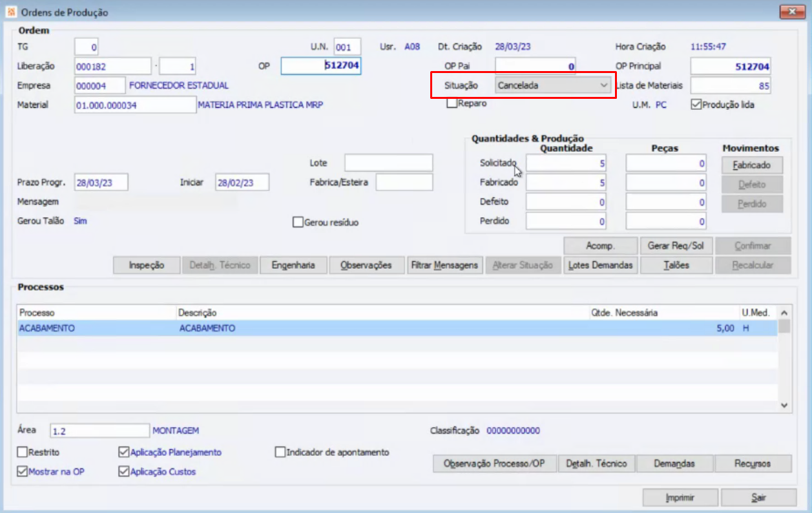Click the Qtde. Necessária column header
This screenshot has width=812, height=513.
pyautogui.click(x=663, y=313)
